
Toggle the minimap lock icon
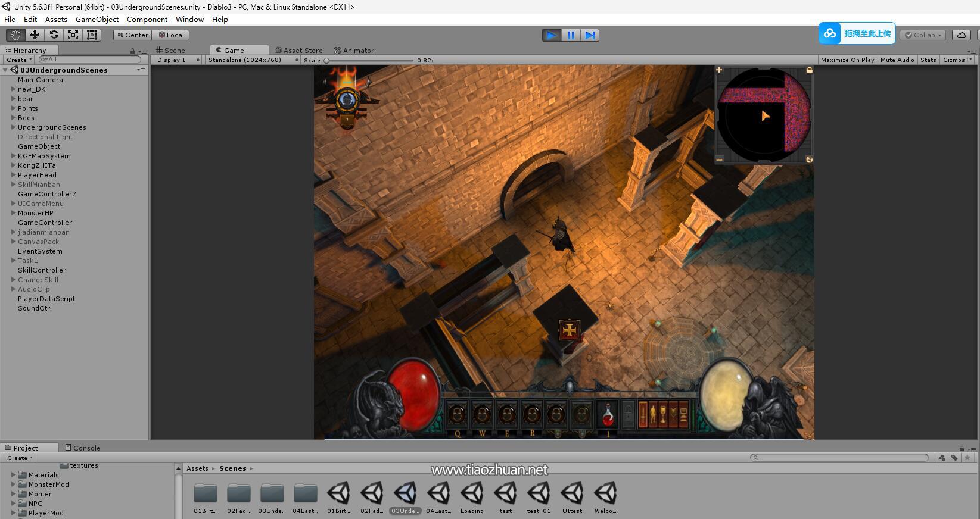[809, 70]
